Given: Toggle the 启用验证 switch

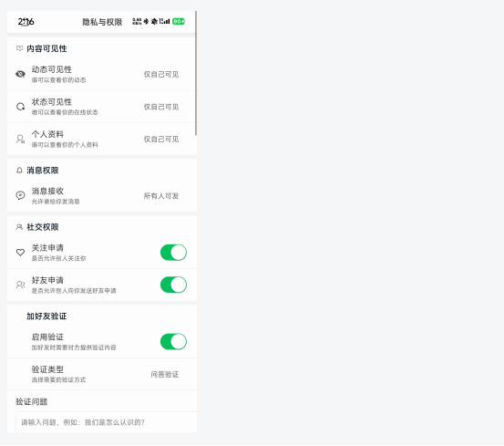Looking at the screenshot, I should point(173,342).
